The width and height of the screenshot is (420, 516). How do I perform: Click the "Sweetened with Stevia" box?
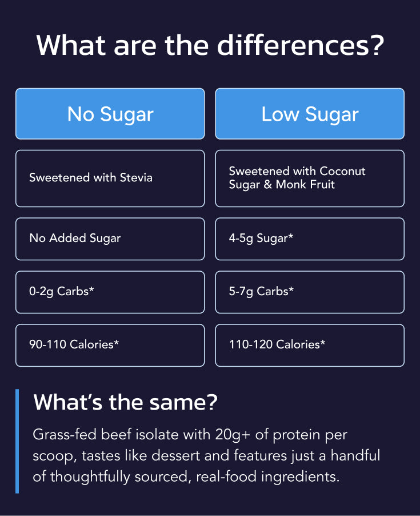click(x=110, y=178)
